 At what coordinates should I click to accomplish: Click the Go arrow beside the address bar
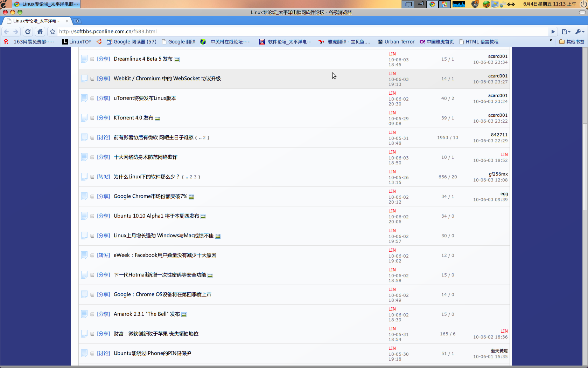[553, 32]
